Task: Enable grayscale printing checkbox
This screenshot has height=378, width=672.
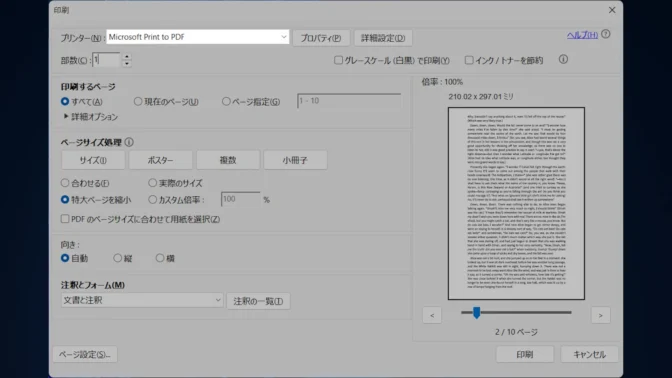Action: 338,60
